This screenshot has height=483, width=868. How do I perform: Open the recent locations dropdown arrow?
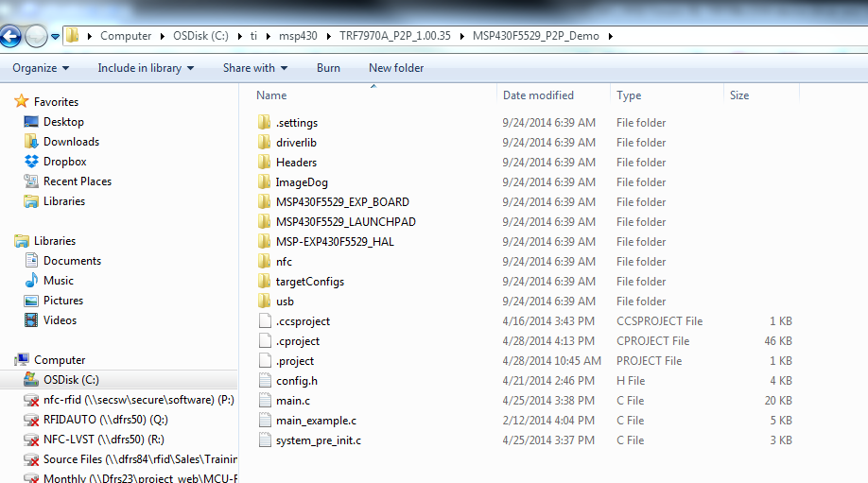(55, 37)
